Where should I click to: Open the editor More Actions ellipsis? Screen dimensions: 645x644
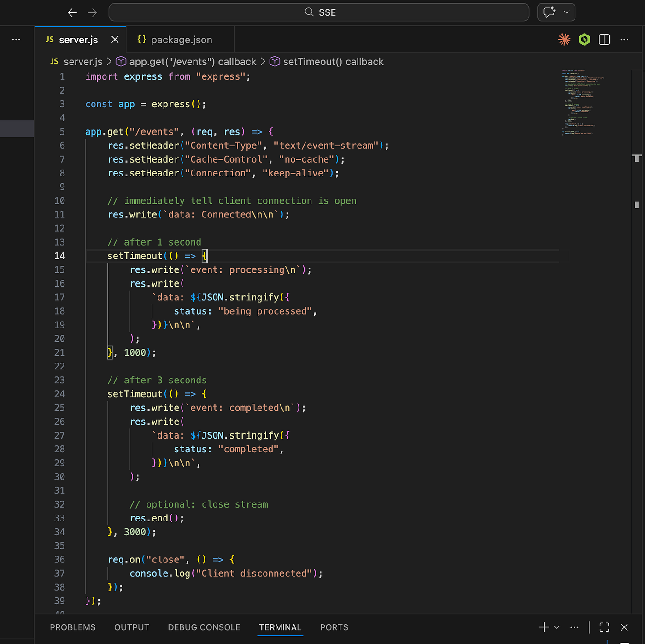(624, 40)
